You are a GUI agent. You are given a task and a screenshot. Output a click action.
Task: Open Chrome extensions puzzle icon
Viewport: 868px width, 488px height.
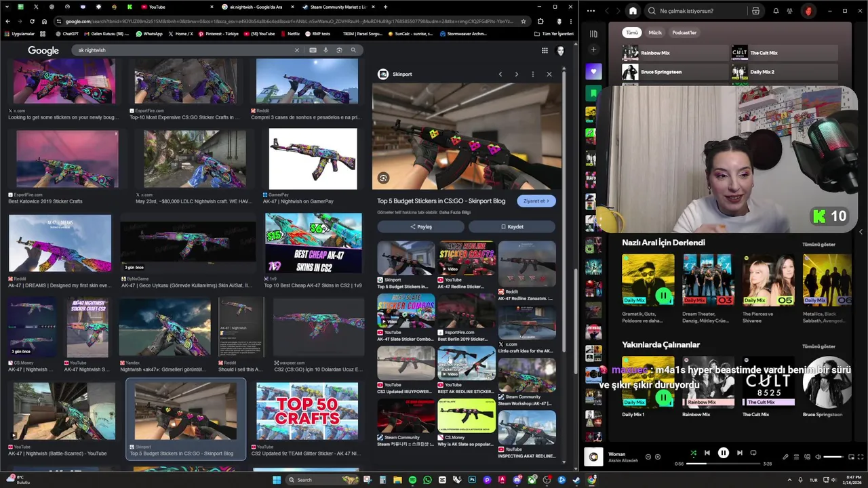point(540,21)
